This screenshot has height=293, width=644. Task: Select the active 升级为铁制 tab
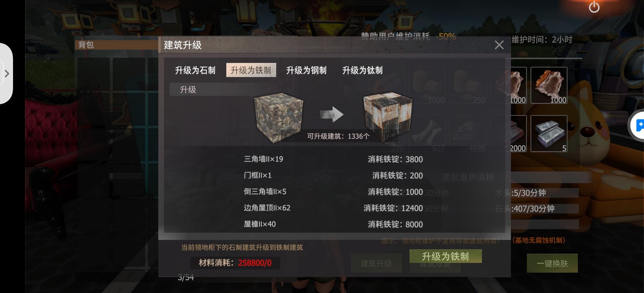(x=251, y=70)
